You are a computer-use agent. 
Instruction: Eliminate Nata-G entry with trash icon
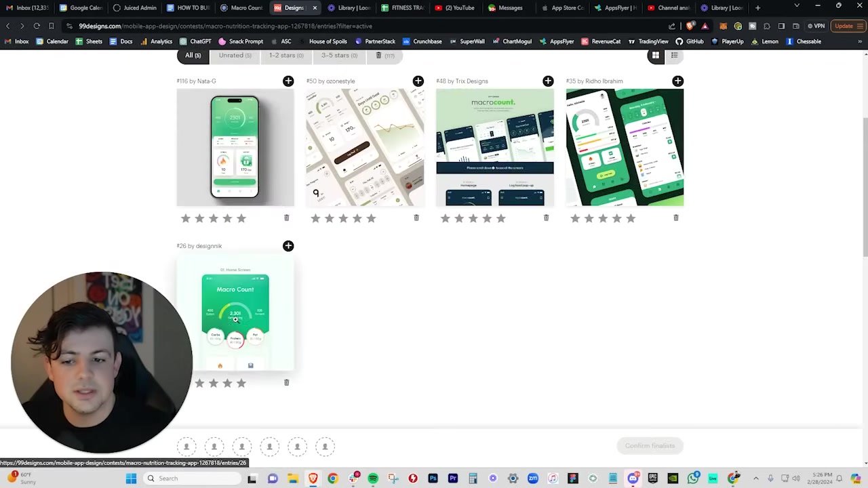(286, 218)
